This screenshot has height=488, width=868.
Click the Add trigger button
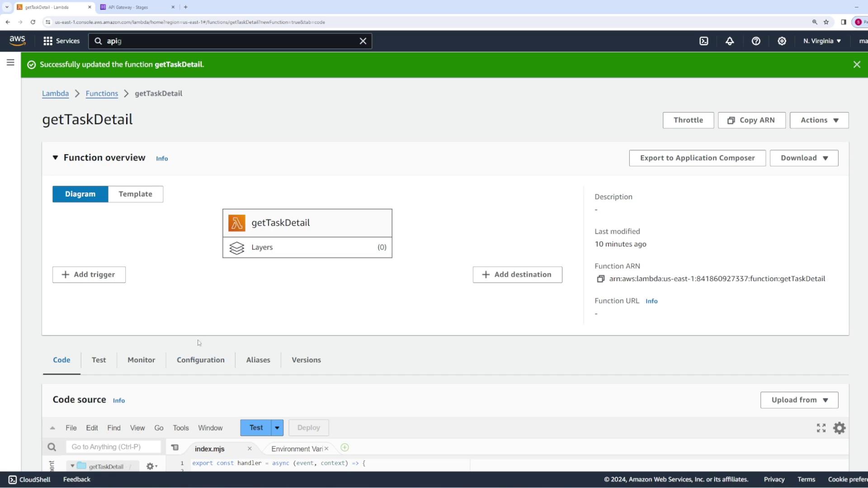(89, 274)
